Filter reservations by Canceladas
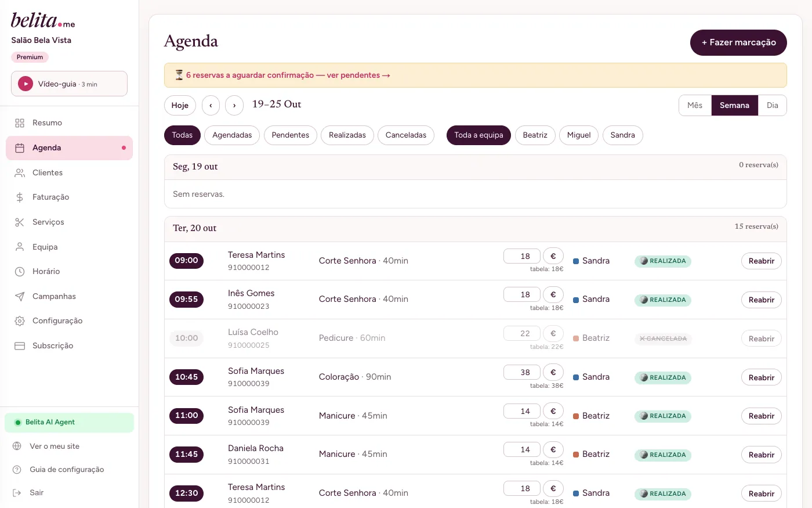 tap(406, 135)
